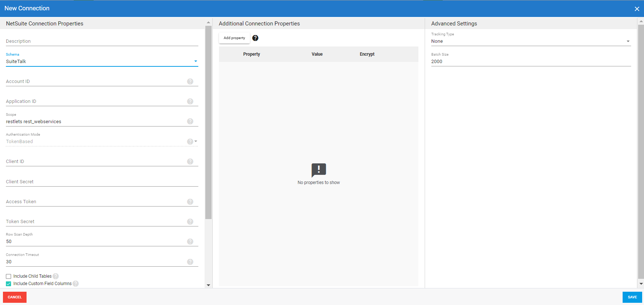Screen dimensions: 644x305
Task: Click the Batch Size input field
Action: pyautogui.click(x=530, y=62)
